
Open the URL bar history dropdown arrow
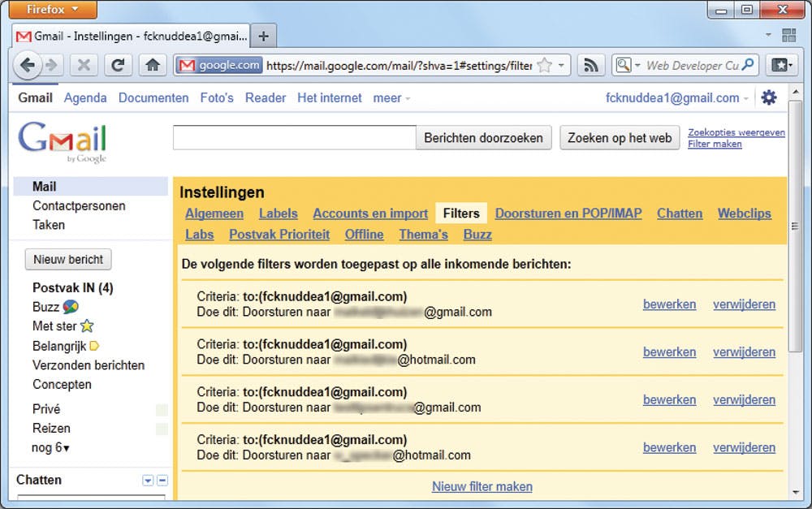click(x=561, y=65)
